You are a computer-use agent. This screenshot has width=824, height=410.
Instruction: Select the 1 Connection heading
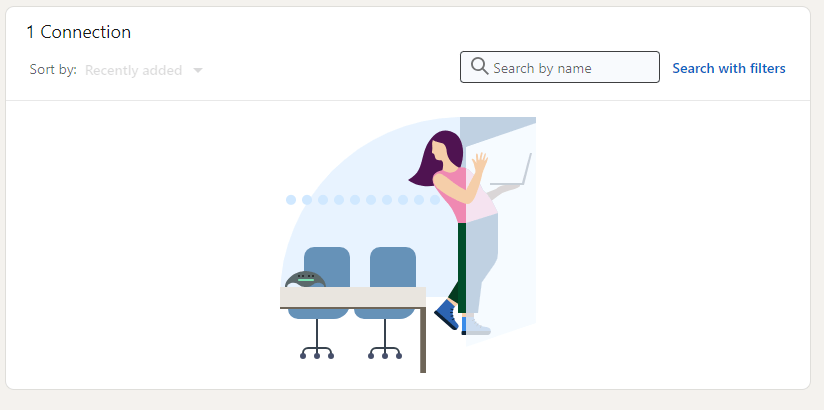tap(79, 32)
